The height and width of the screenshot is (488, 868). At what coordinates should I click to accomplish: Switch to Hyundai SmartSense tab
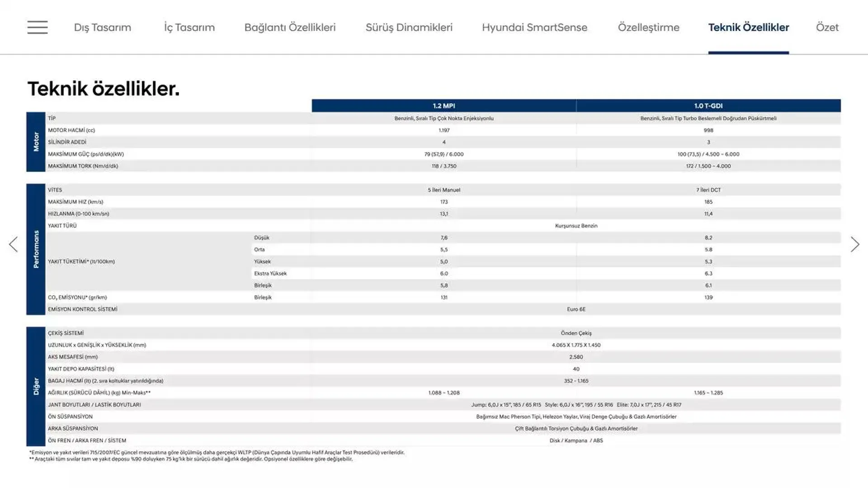(x=534, y=27)
